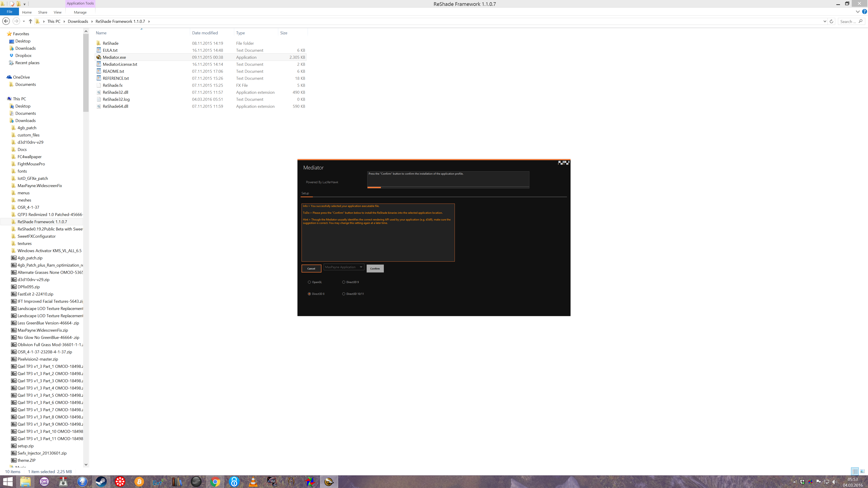
Task: Open the Bitcoin wallet taskbar icon
Action: [x=139, y=482]
